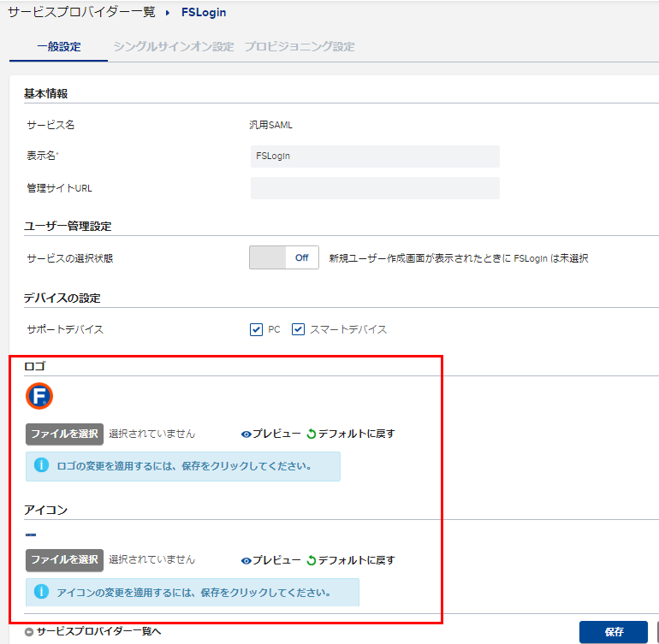659x644 pixels.
Task: Click the small アイコン thumbnail image
Action: (31, 535)
